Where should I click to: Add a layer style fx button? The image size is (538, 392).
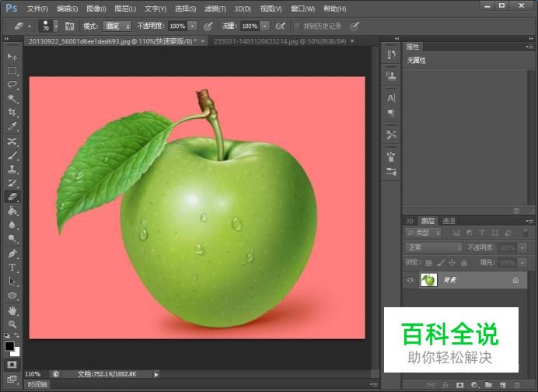(445, 385)
